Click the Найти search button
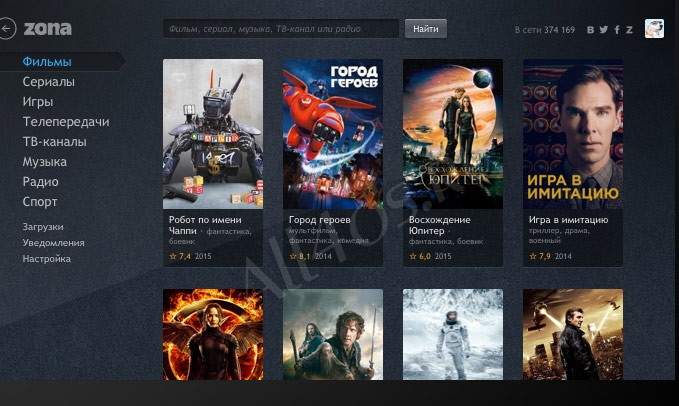 426,29
